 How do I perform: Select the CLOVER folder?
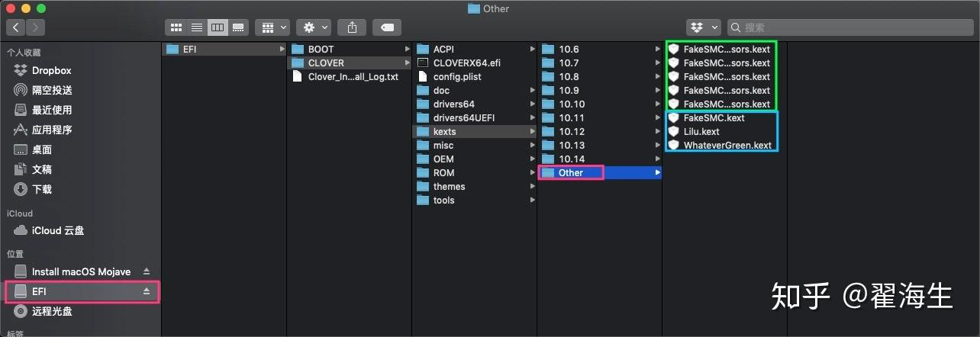pyautogui.click(x=349, y=63)
